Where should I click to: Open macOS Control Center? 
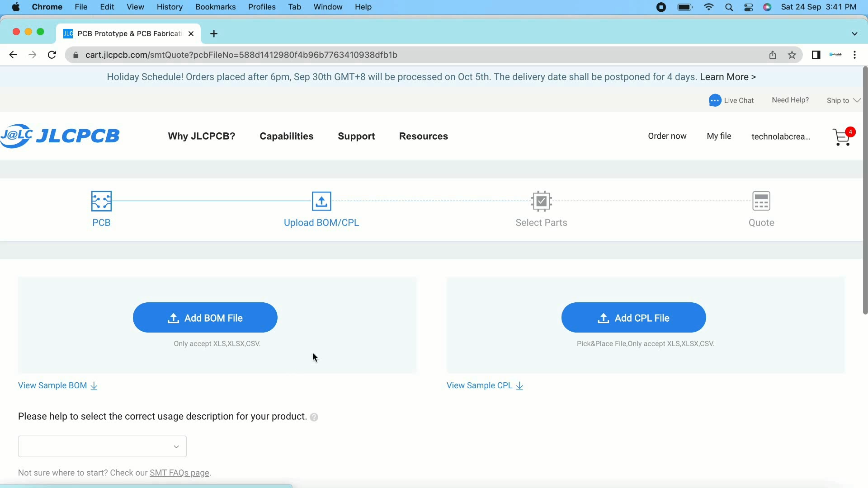[x=748, y=7]
